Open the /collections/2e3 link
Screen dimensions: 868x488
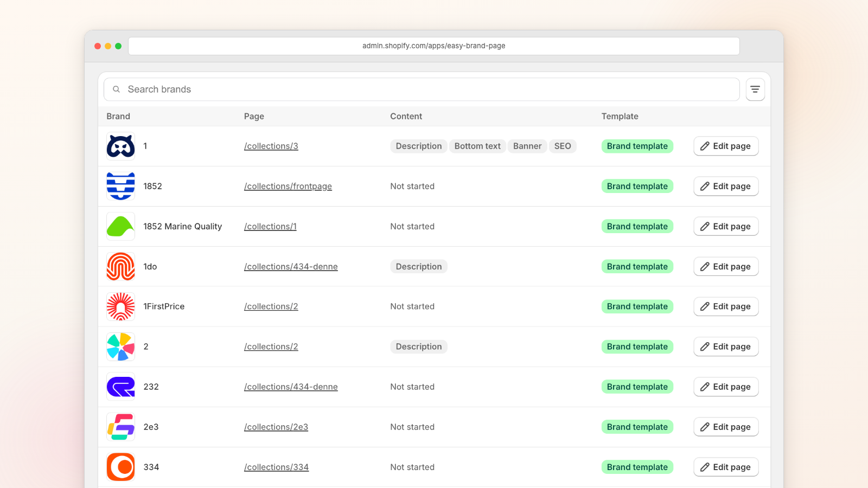(276, 427)
